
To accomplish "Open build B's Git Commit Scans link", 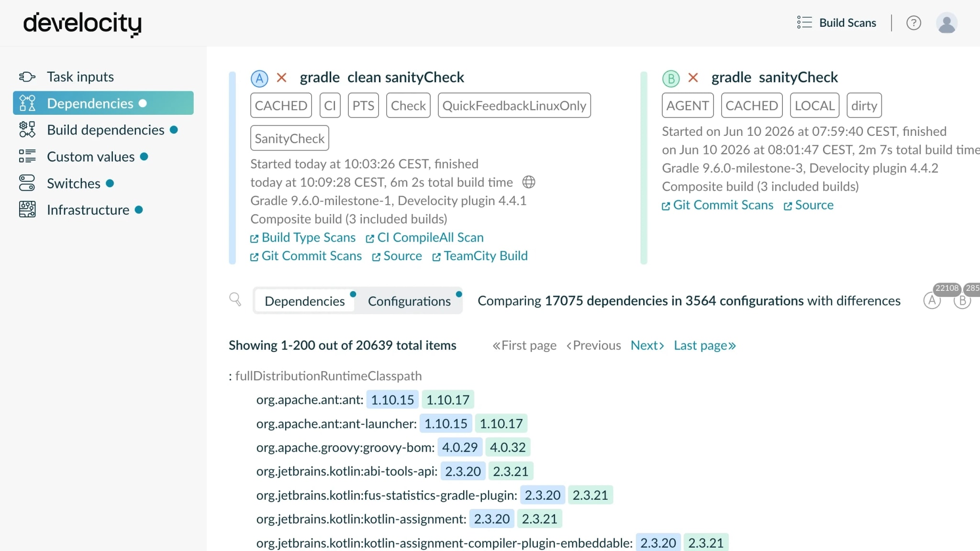I will click(718, 205).
